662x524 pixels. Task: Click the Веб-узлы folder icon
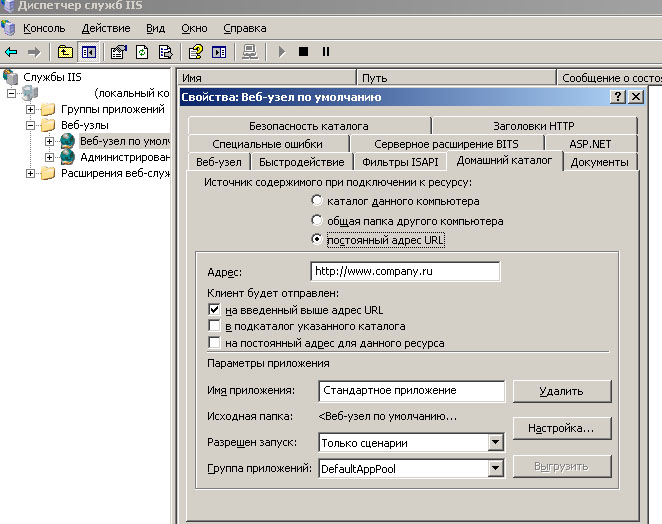[48, 125]
